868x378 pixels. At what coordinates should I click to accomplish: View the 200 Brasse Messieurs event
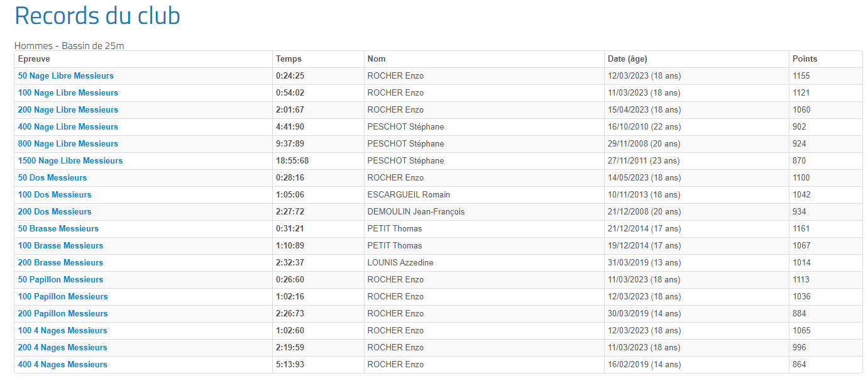[x=60, y=263]
